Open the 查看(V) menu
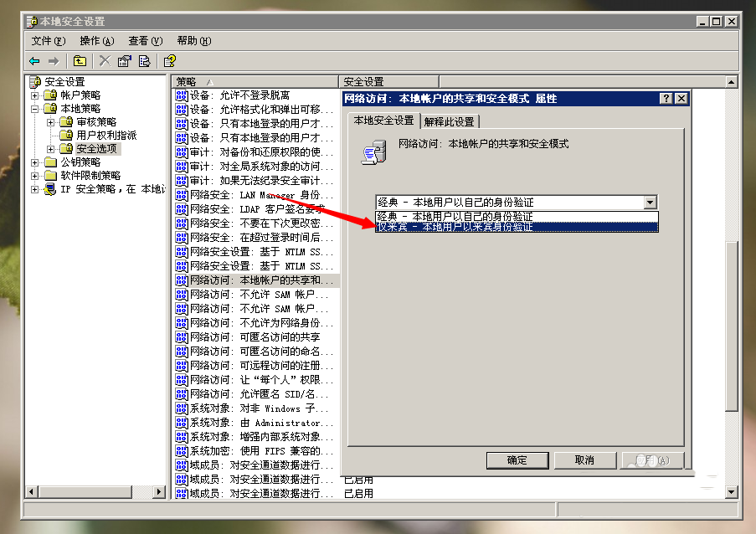The width and height of the screenshot is (756, 534). pos(146,41)
